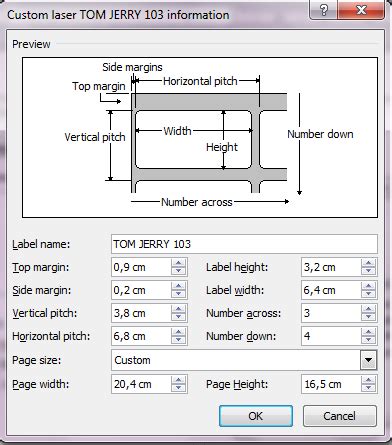Increase Vertical pitch with up arrow
392x445 pixels.
[178, 309]
